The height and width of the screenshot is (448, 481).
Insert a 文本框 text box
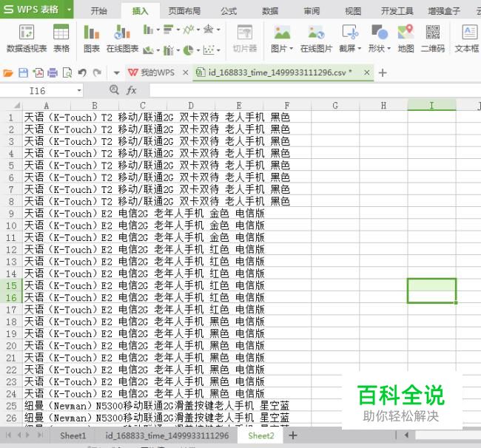pos(467,38)
